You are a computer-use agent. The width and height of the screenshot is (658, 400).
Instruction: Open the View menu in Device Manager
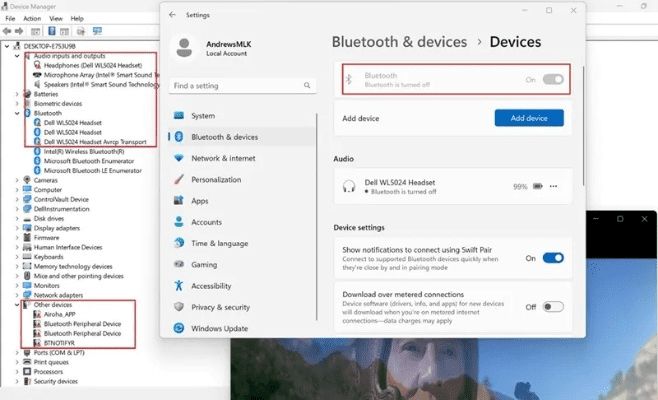click(x=55, y=18)
